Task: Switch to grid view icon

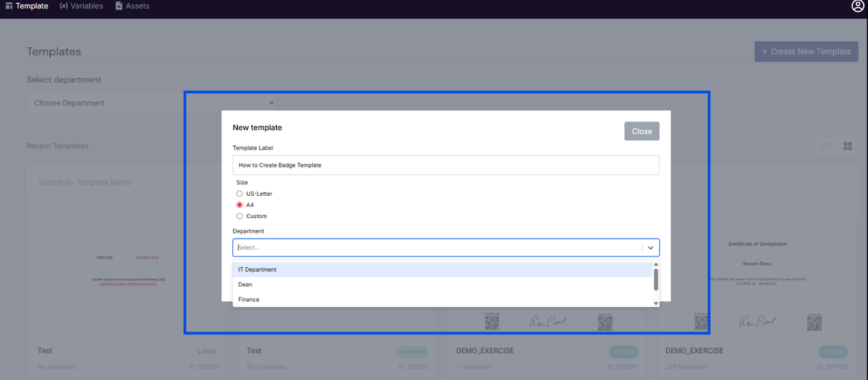Action: click(x=848, y=147)
